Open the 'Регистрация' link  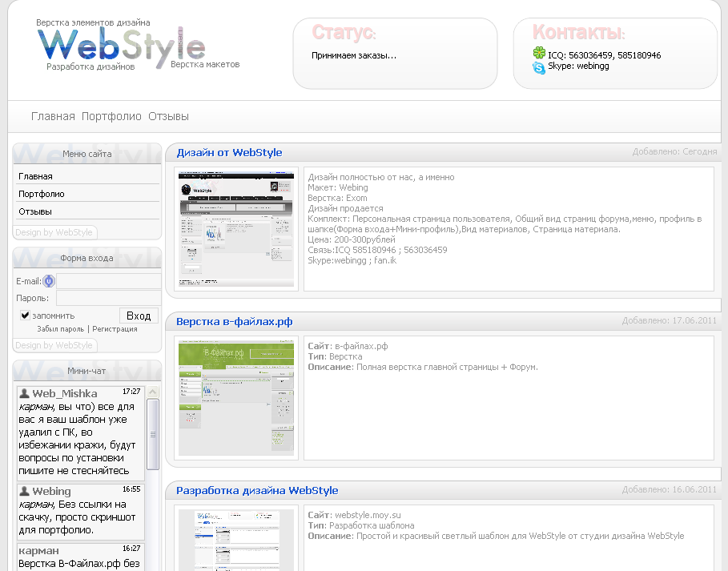pos(115,328)
